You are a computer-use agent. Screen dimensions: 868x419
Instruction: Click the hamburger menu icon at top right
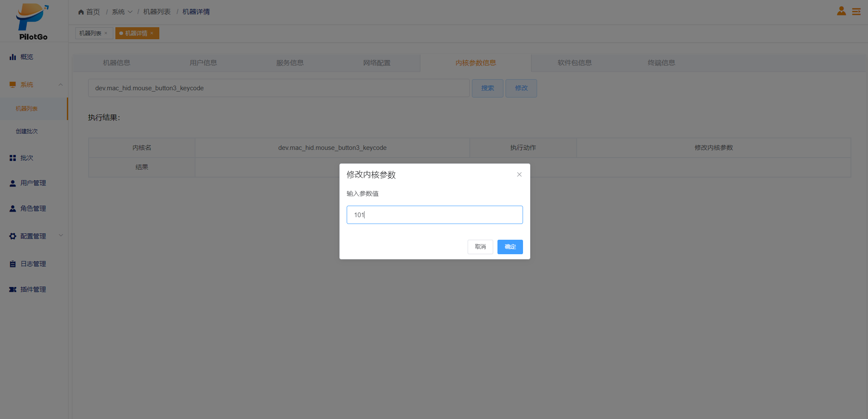point(856,11)
